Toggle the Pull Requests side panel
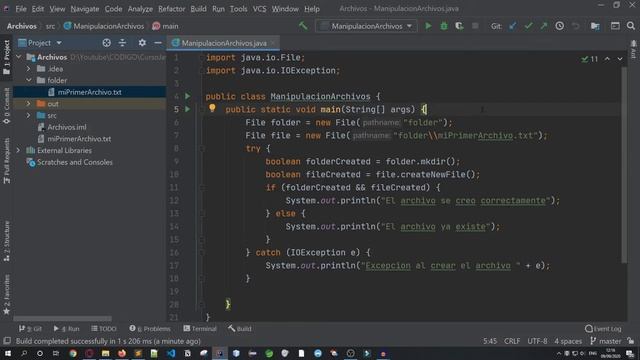This screenshot has height=360, width=640. coord(7,160)
